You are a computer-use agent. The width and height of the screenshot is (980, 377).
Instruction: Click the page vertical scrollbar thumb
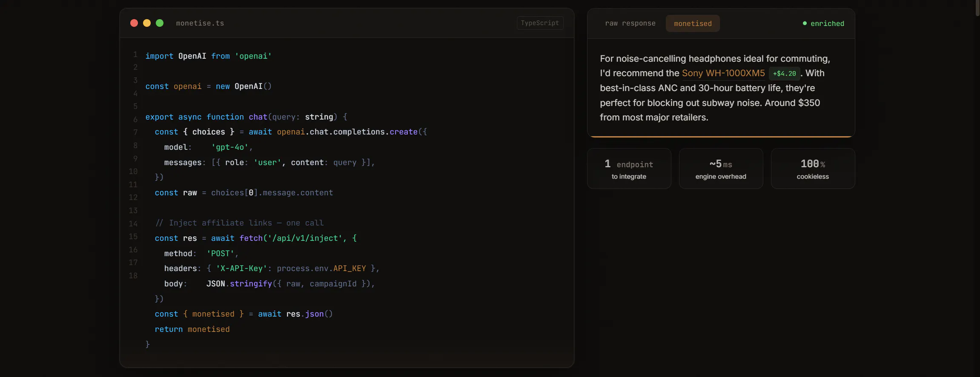click(x=977, y=8)
